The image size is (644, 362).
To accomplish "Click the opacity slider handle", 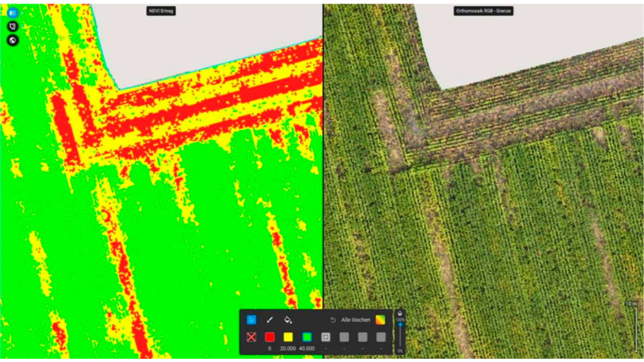I will coord(400,325).
